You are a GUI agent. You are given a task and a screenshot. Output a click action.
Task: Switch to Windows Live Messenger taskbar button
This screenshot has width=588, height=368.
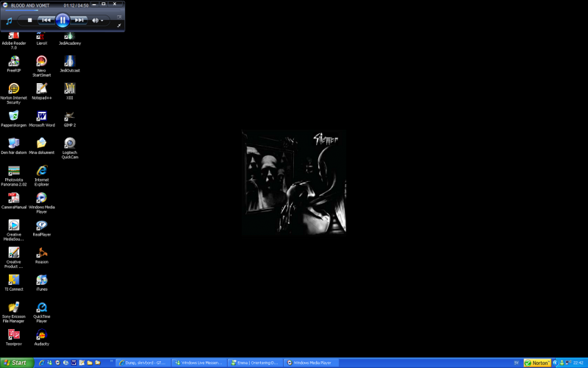(x=199, y=363)
